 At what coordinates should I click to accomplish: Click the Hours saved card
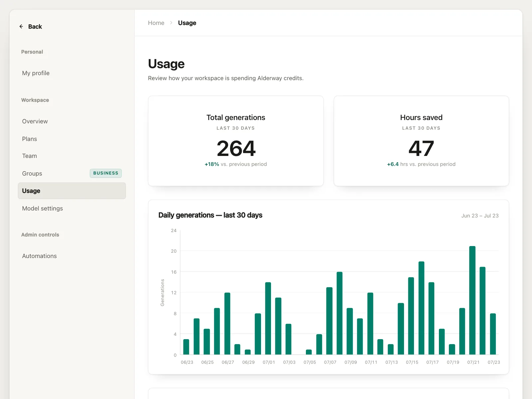pos(421,141)
